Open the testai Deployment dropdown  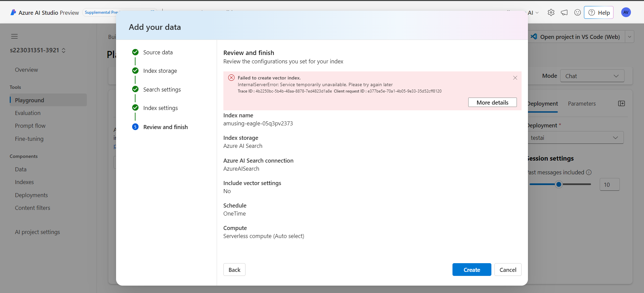pyautogui.click(x=575, y=138)
